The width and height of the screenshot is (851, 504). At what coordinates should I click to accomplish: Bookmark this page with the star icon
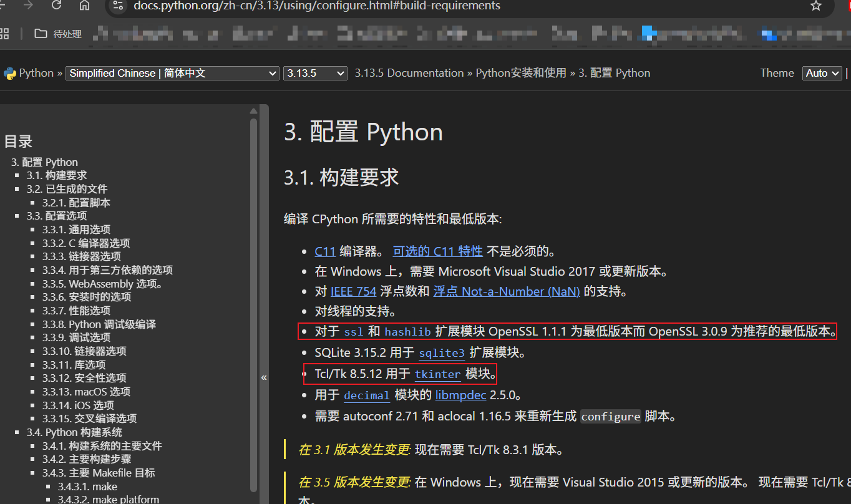(x=815, y=6)
